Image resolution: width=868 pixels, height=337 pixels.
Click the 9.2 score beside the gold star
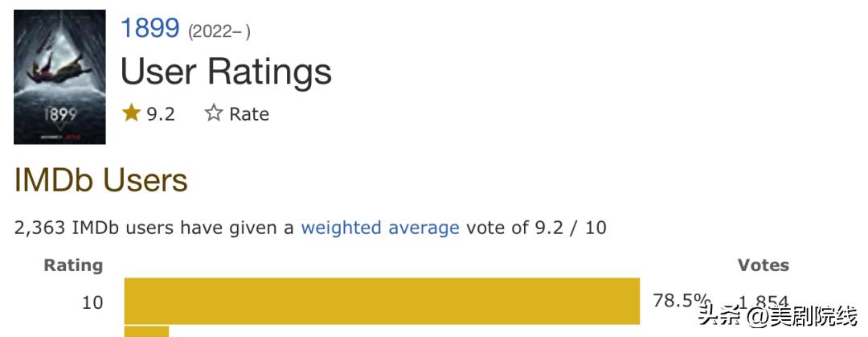click(161, 114)
